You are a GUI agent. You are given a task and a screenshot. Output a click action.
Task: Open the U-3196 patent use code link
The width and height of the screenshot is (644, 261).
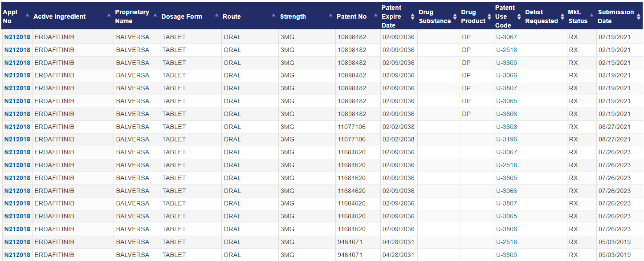pos(506,139)
